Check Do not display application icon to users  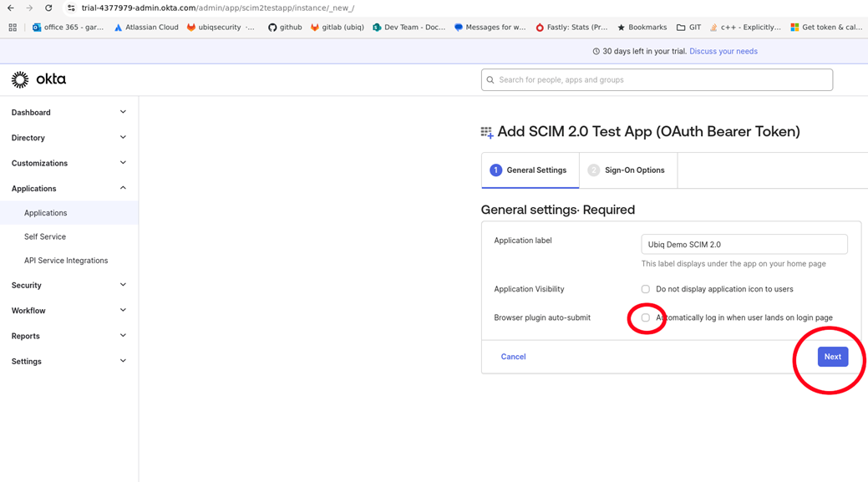646,289
